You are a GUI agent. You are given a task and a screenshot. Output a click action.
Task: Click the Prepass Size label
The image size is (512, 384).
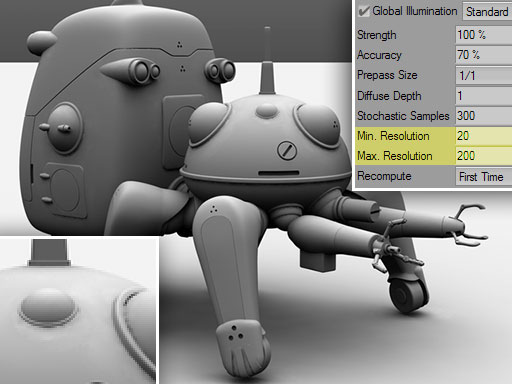tap(387, 75)
